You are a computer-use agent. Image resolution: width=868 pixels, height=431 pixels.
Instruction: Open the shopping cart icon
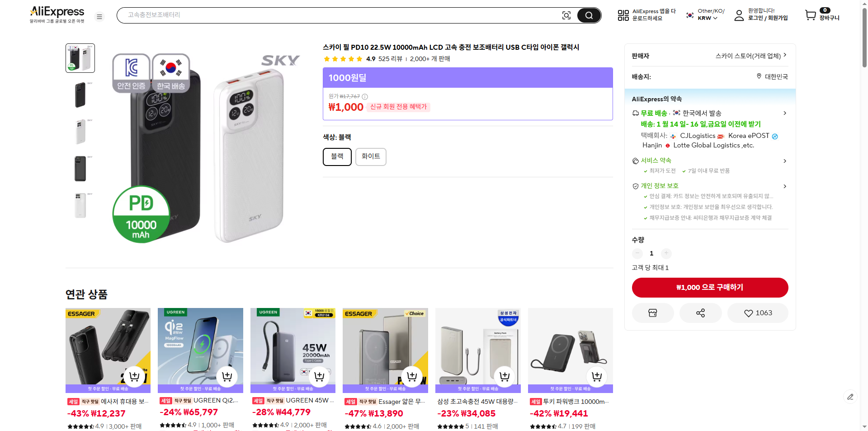pyautogui.click(x=811, y=15)
